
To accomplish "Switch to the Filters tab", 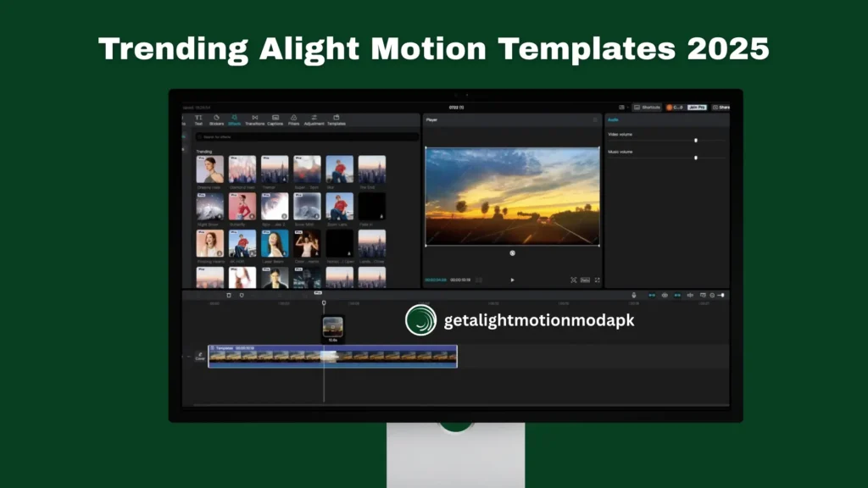I will pyautogui.click(x=293, y=120).
